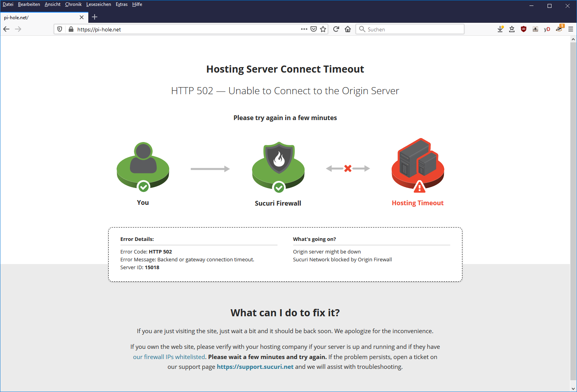Click the red Hosting Timeout server illustration

418,165
